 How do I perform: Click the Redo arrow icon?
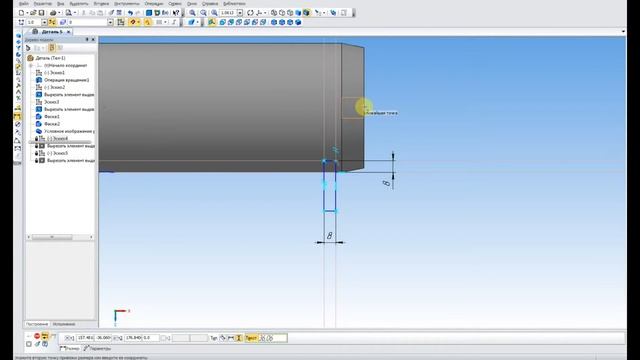pyautogui.click(x=138, y=13)
